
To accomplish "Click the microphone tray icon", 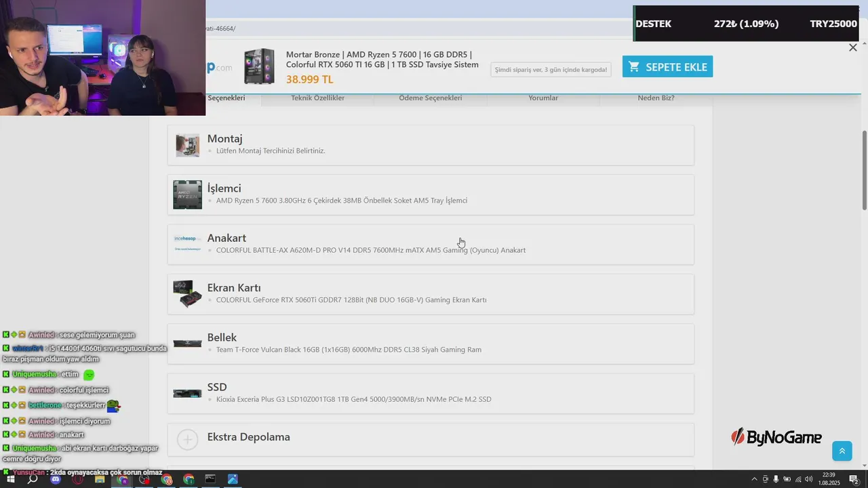I will [776, 479].
